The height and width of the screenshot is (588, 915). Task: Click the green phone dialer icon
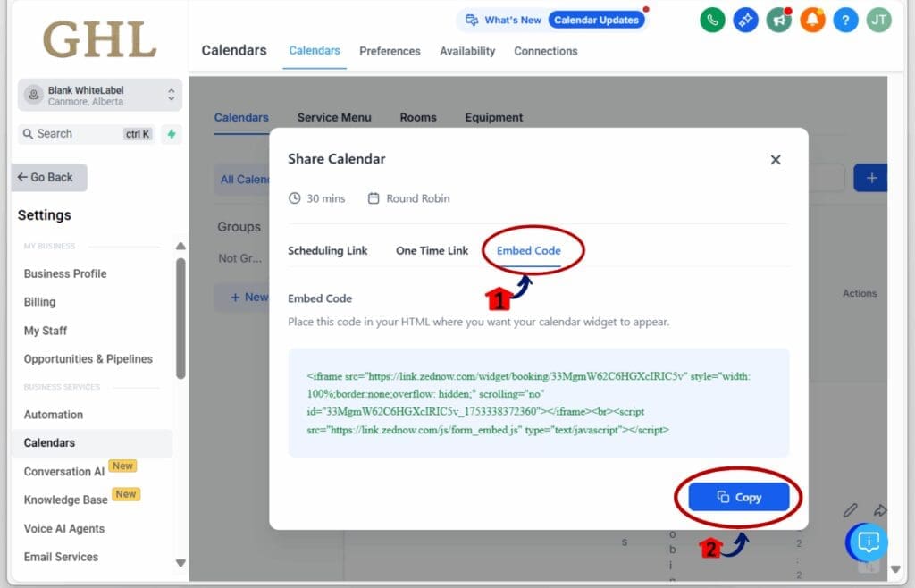[712, 21]
